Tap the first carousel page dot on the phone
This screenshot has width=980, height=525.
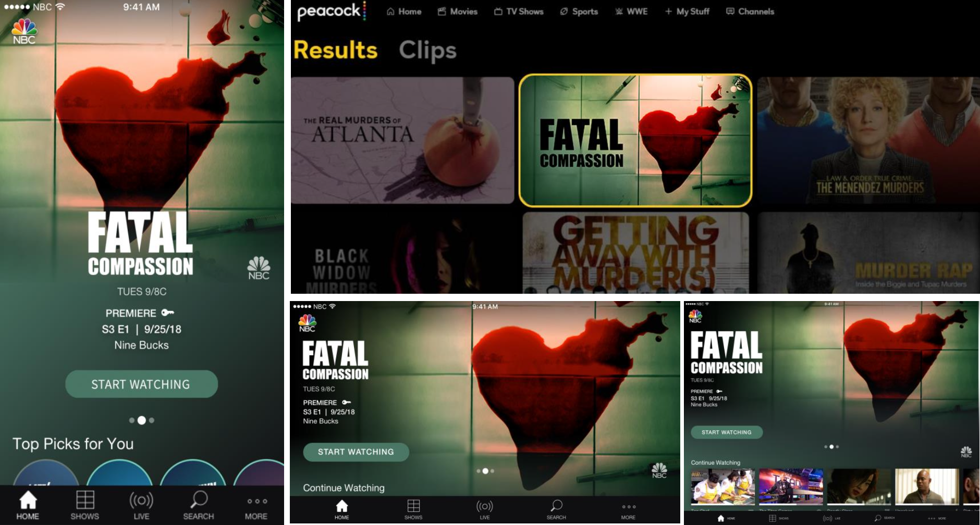(x=132, y=420)
